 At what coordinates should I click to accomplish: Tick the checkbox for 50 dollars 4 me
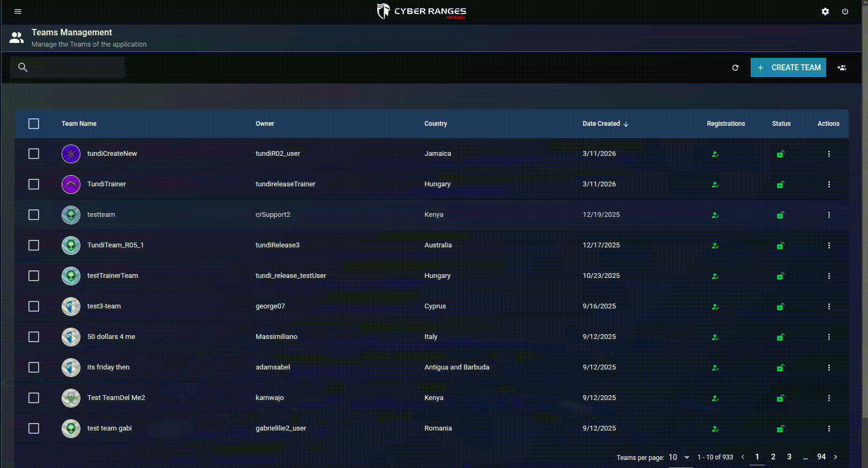point(34,337)
